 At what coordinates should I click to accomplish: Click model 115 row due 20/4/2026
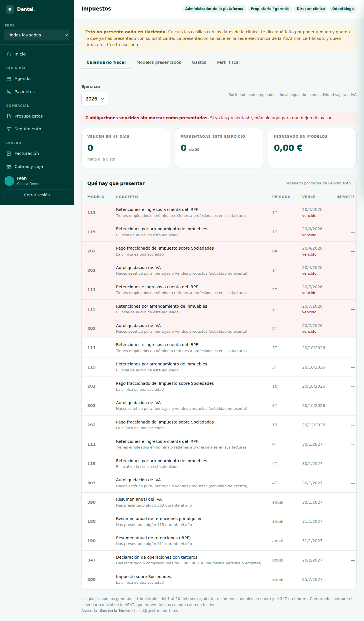(x=219, y=232)
